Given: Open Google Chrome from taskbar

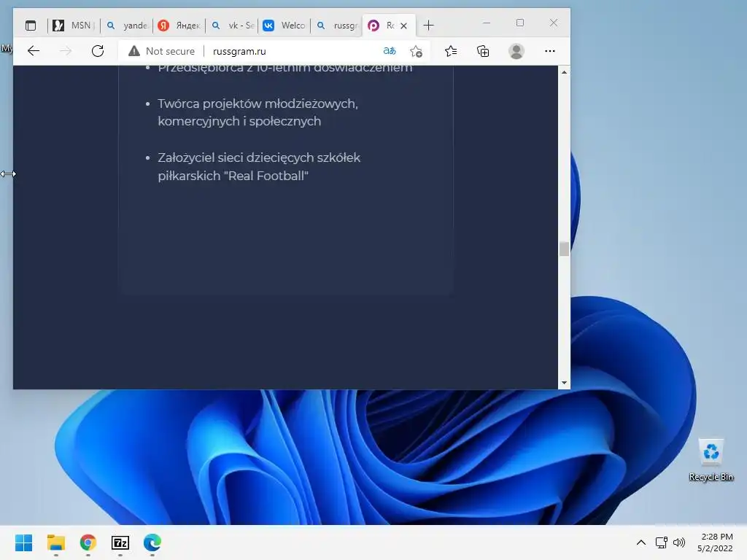Looking at the screenshot, I should (x=88, y=542).
